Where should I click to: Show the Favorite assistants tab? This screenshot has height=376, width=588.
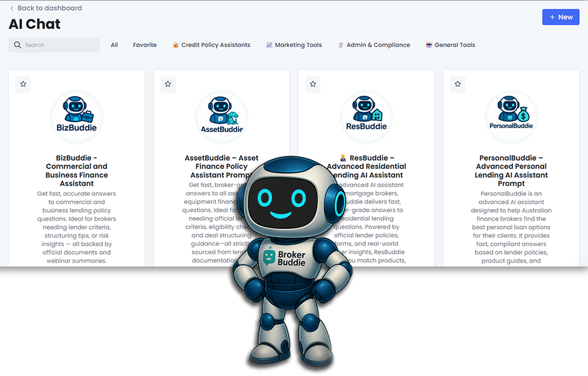tap(144, 45)
